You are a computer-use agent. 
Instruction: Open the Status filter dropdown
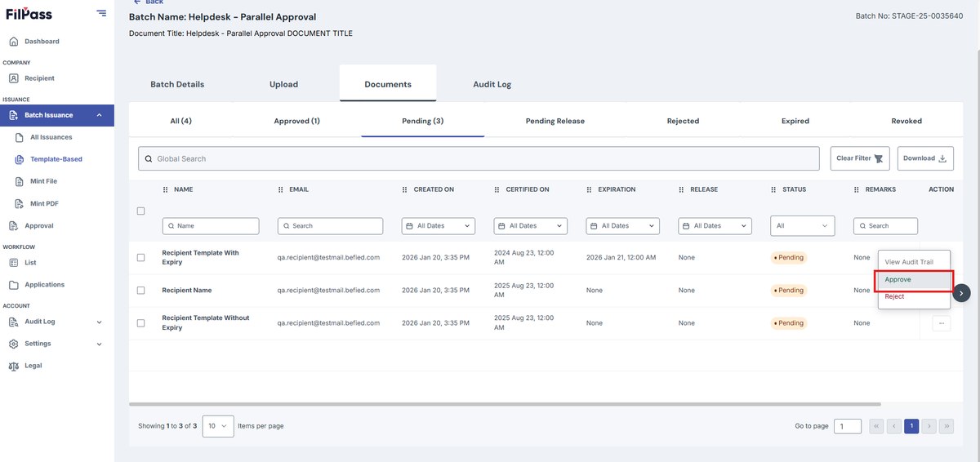click(x=803, y=226)
